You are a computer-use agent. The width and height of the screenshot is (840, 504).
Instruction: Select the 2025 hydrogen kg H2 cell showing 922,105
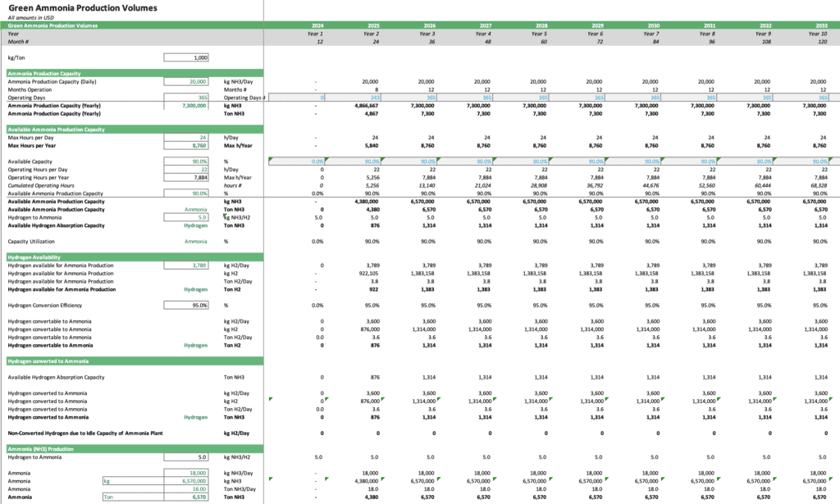pos(368,274)
